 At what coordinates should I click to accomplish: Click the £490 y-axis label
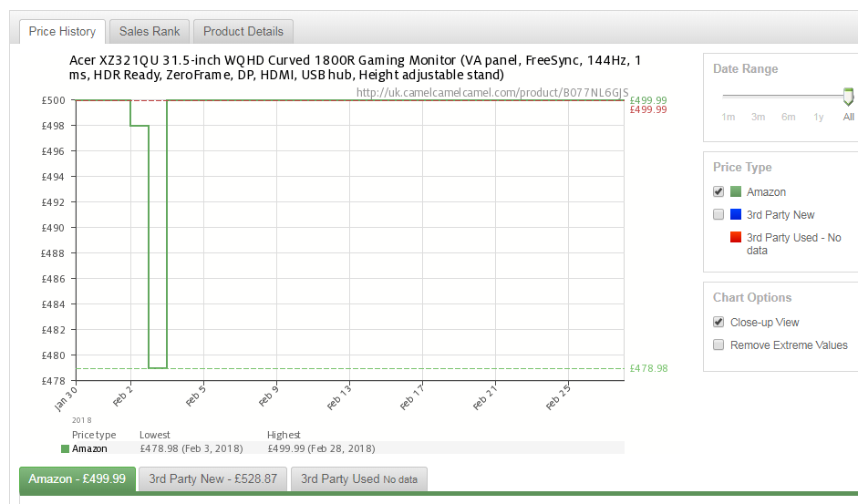click(x=53, y=228)
